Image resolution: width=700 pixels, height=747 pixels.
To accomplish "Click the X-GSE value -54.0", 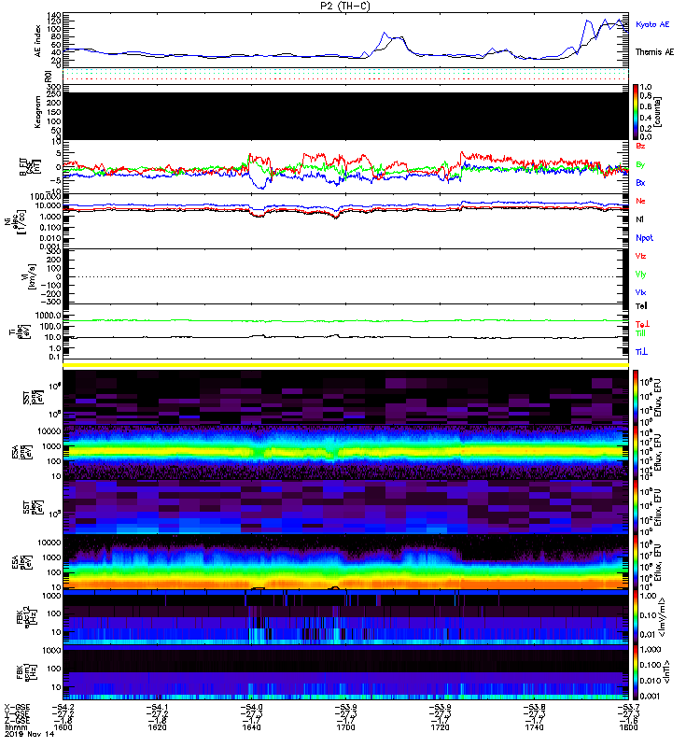I will click(251, 707).
